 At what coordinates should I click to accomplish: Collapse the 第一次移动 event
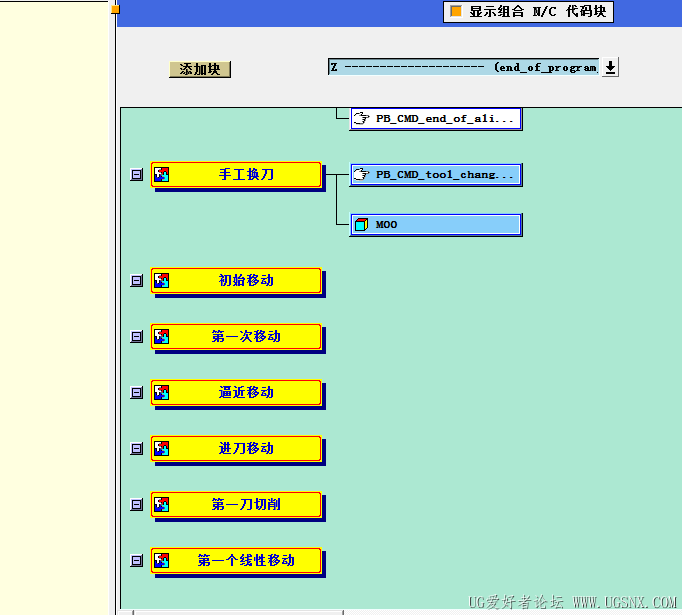(137, 337)
